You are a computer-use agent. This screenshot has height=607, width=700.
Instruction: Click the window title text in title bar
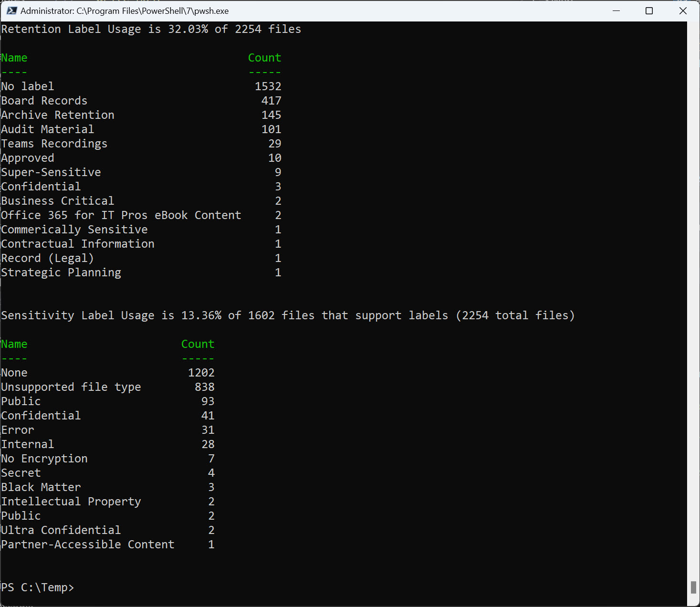(124, 10)
